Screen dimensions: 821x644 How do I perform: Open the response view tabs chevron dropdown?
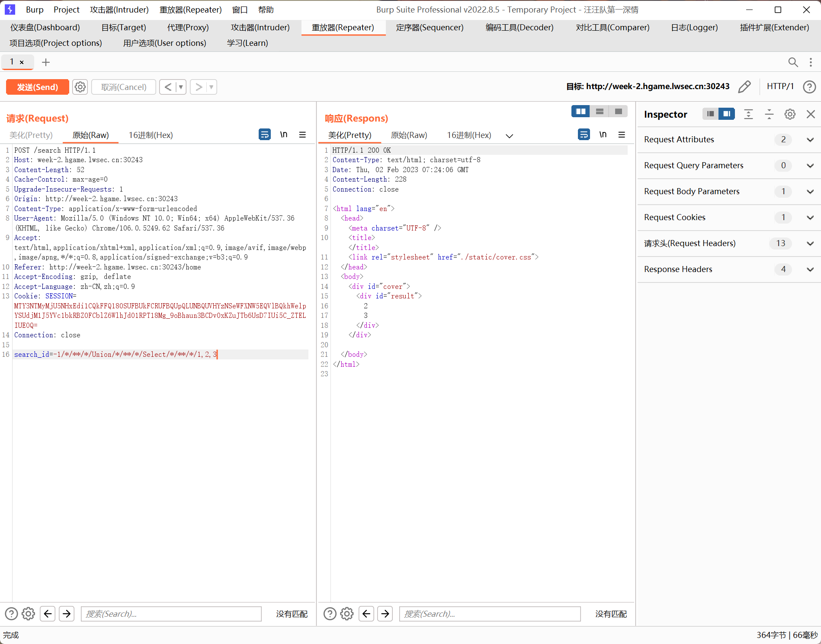(x=510, y=136)
